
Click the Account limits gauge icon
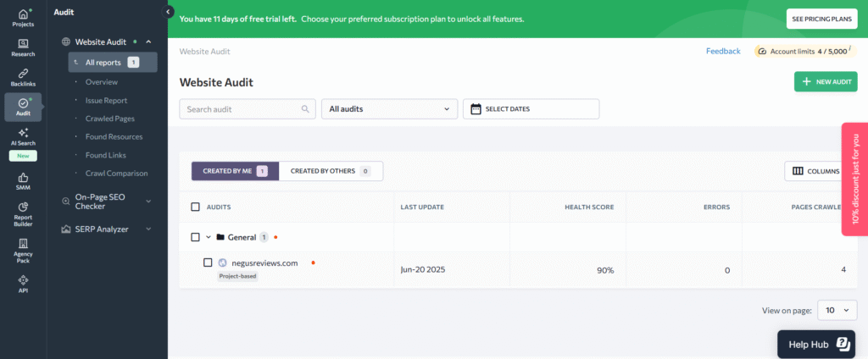(x=762, y=51)
